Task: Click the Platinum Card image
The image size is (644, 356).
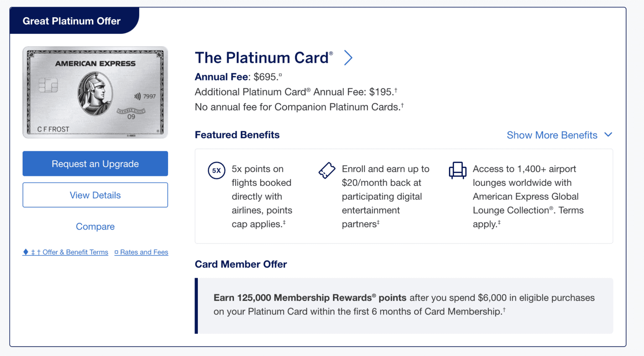Action: (95, 92)
